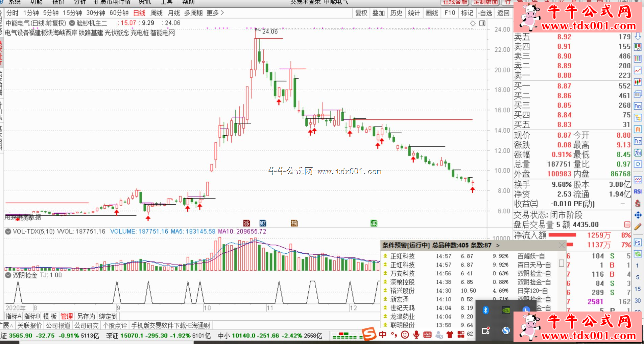Open the tree structure sidebar icon

[638, 118]
